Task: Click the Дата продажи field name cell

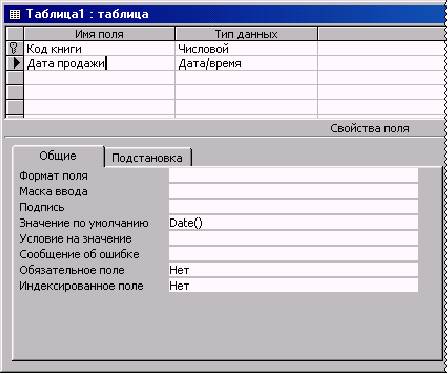Action: [x=99, y=63]
